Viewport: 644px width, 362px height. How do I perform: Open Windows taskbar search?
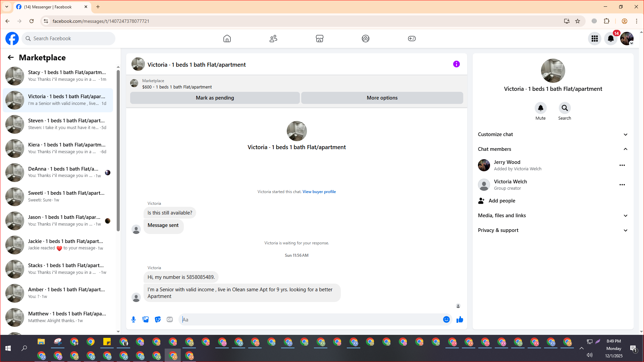[x=24, y=348]
